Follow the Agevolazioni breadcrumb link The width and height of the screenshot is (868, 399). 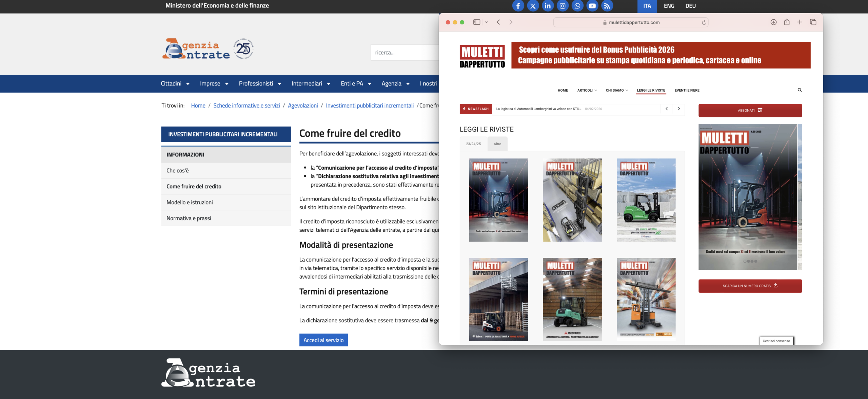(x=302, y=106)
